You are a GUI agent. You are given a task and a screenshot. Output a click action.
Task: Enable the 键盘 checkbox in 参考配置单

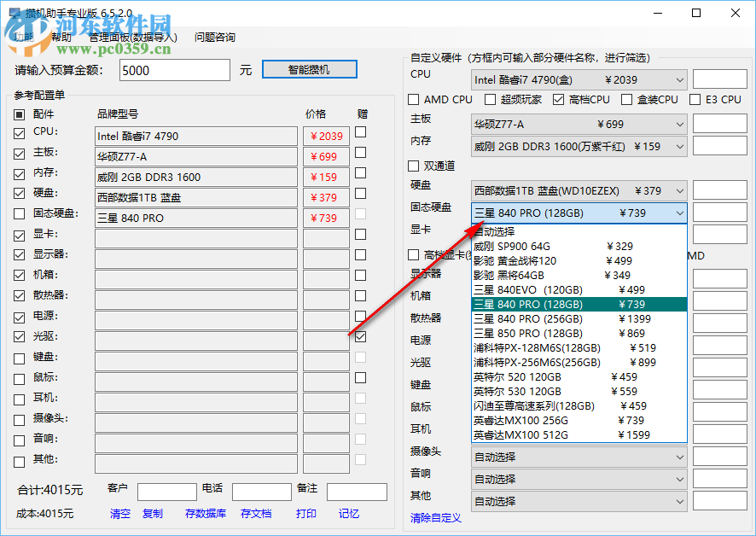coord(19,357)
